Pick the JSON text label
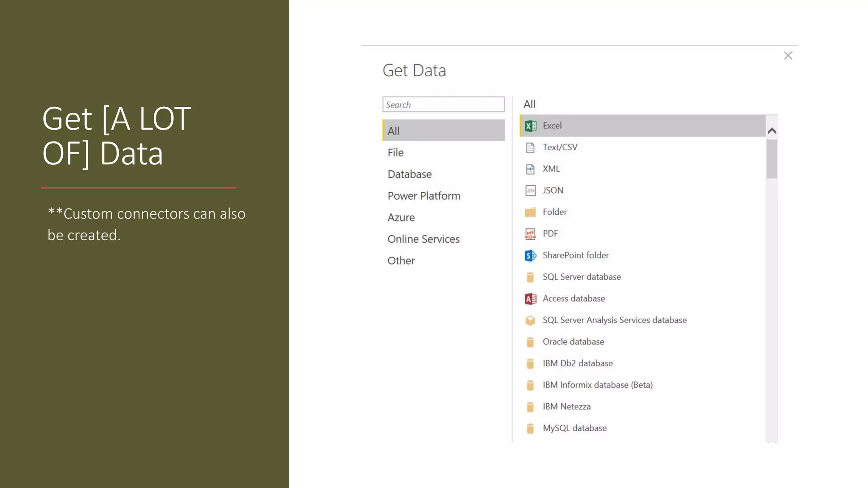The image size is (868, 488). click(553, 190)
